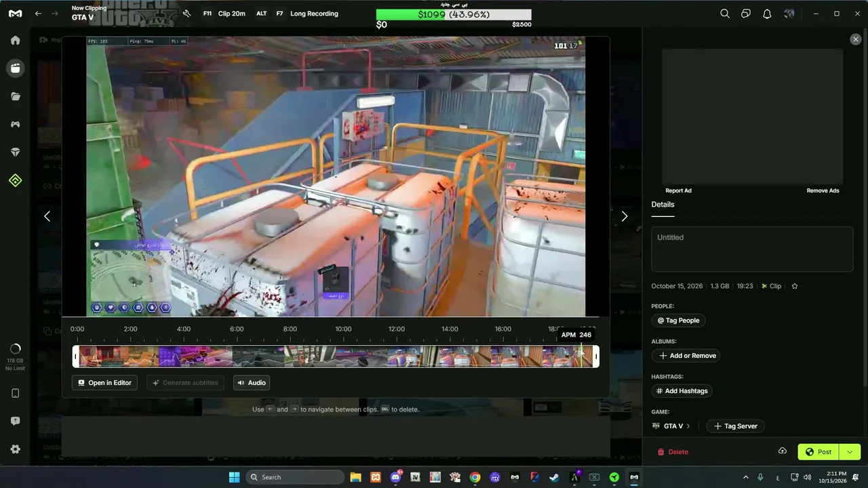Open the user profile avatar

tap(789, 14)
